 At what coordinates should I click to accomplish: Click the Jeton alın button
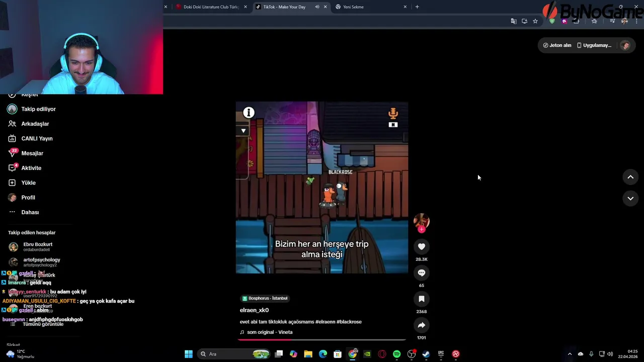557,45
